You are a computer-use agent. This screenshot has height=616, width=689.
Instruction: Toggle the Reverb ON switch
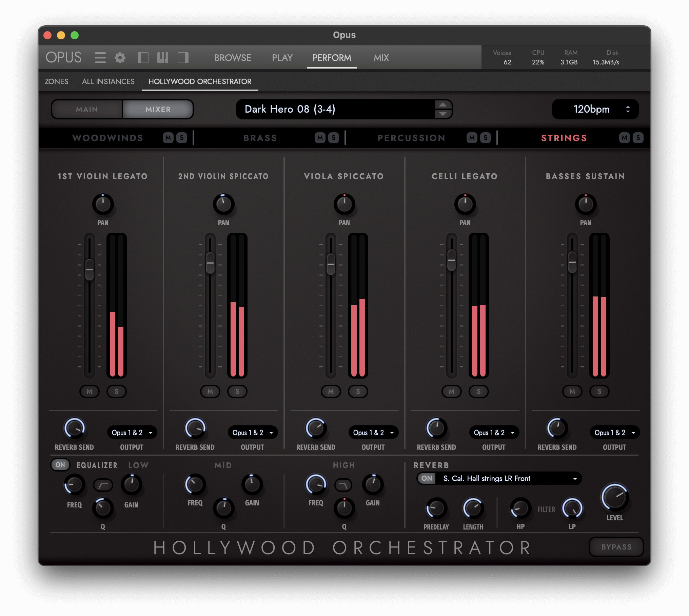pyautogui.click(x=427, y=478)
